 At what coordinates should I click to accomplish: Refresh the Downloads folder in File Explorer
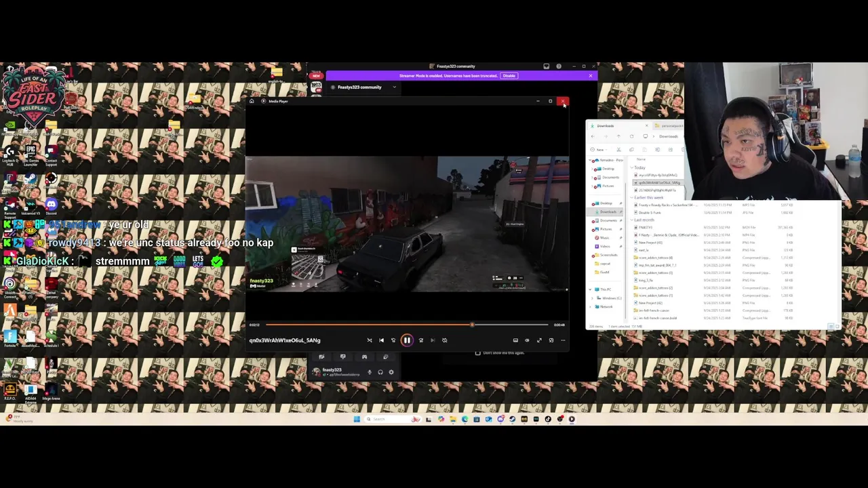point(632,136)
